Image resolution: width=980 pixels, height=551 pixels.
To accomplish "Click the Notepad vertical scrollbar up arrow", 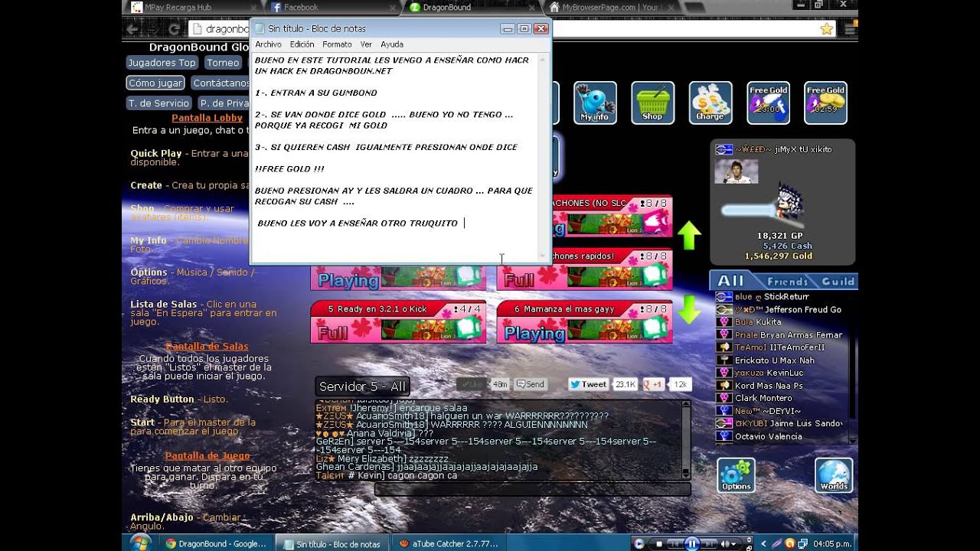I will coord(543,59).
